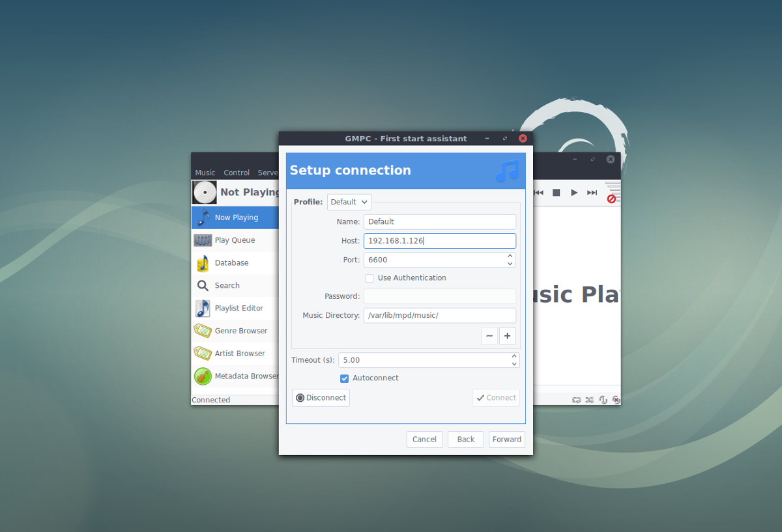Image resolution: width=782 pixels, height=532 pixels.
Task: Minimize the First start assistant window
Action: click(487, 139)
